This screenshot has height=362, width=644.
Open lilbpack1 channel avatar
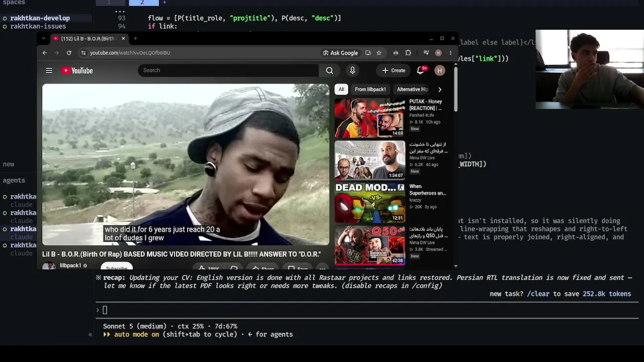49,266
